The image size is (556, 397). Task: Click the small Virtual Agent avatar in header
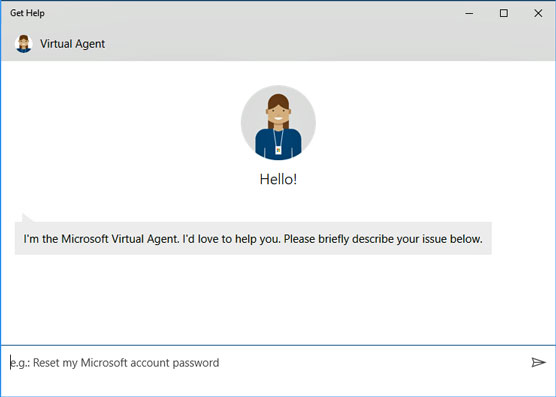pos(24,44)
